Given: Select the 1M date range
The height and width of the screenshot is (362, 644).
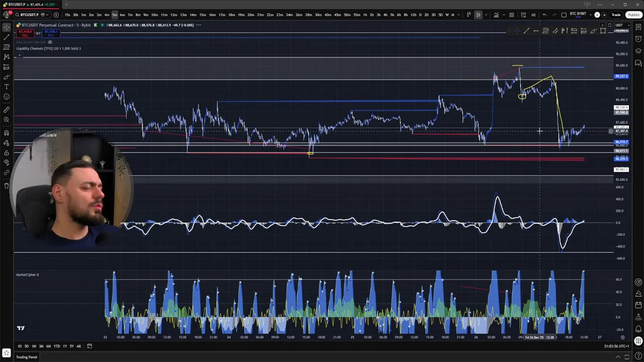Looking at the screenshot, I should [x=34, y=346].
